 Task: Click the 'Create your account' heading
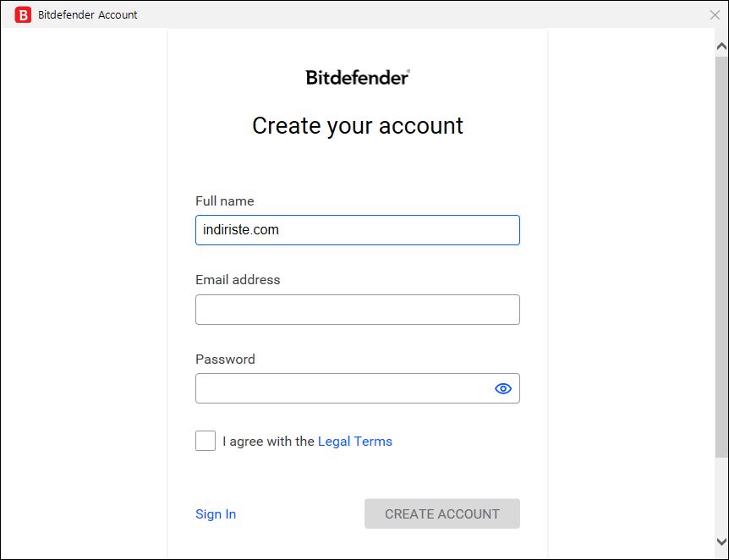(358, 125)
